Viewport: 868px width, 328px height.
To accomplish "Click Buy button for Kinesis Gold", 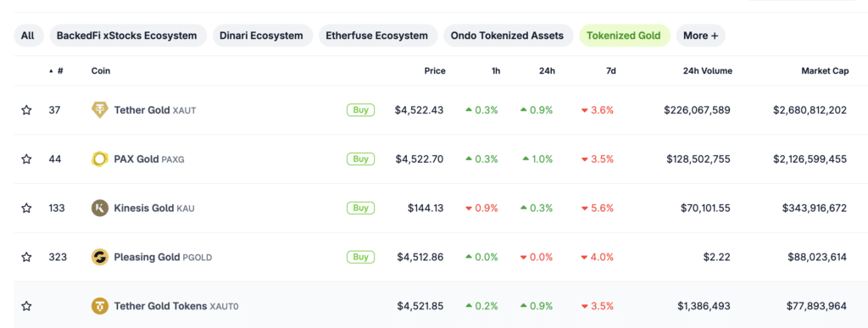I will pyautogui.click(x=360, y=208).
